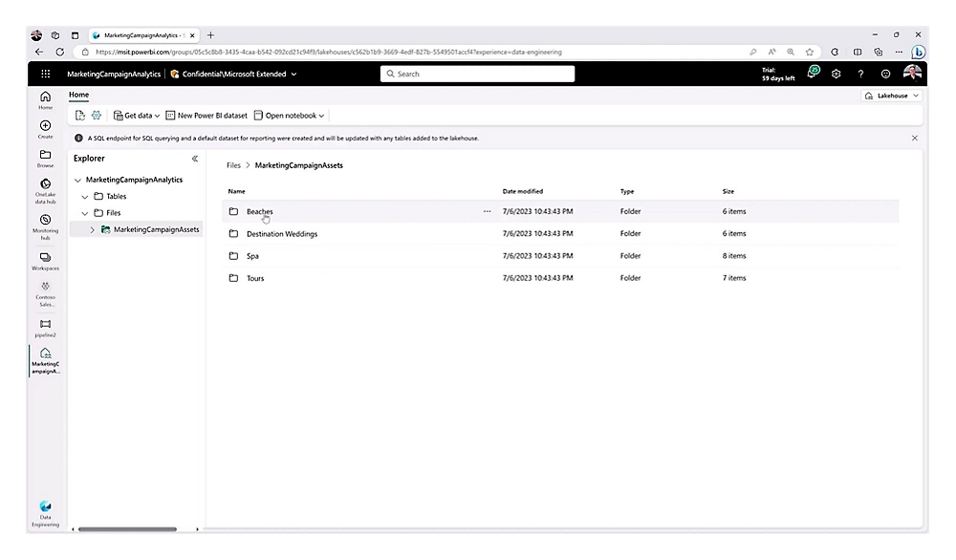Open the Tours folder

click(x=255, y=278)
